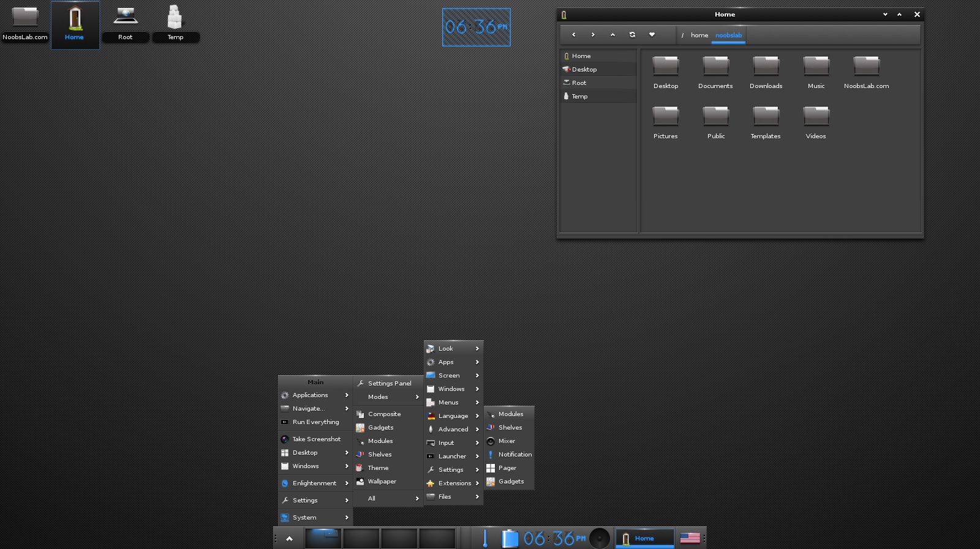This screenshot has height=549, width=980.
Task: Go back using the file manager back arrow
Action: (x=573, y=35)
